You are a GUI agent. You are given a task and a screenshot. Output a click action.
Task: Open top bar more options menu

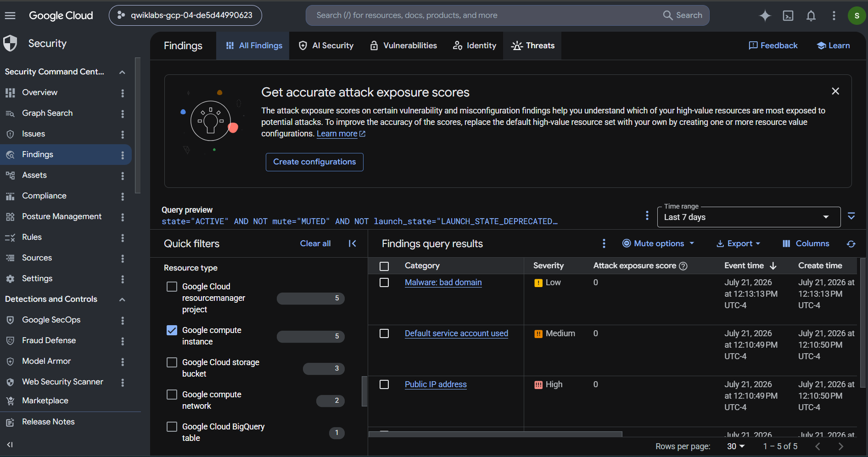pyautogui.click(x=834, y=16)
